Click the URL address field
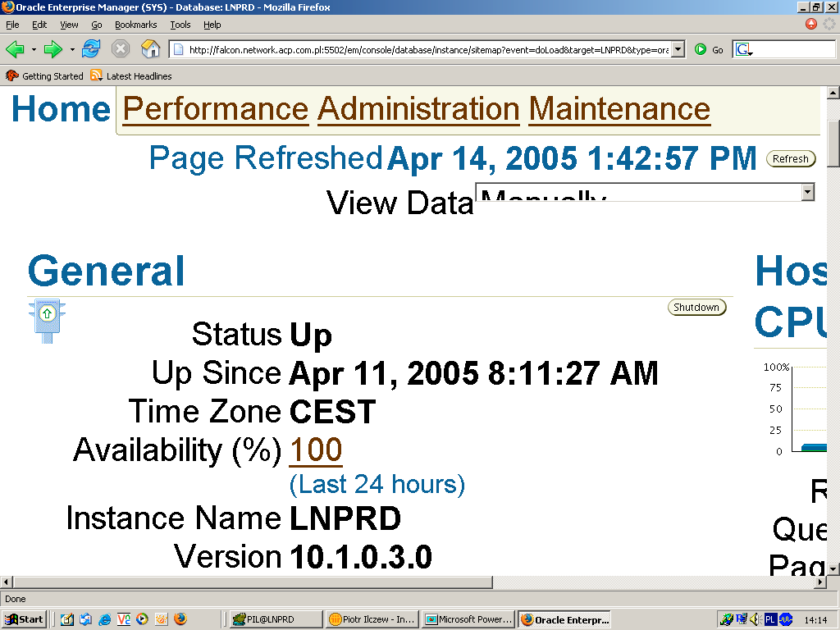This screenshot has width=840, height=630. [x=427, y=50]
